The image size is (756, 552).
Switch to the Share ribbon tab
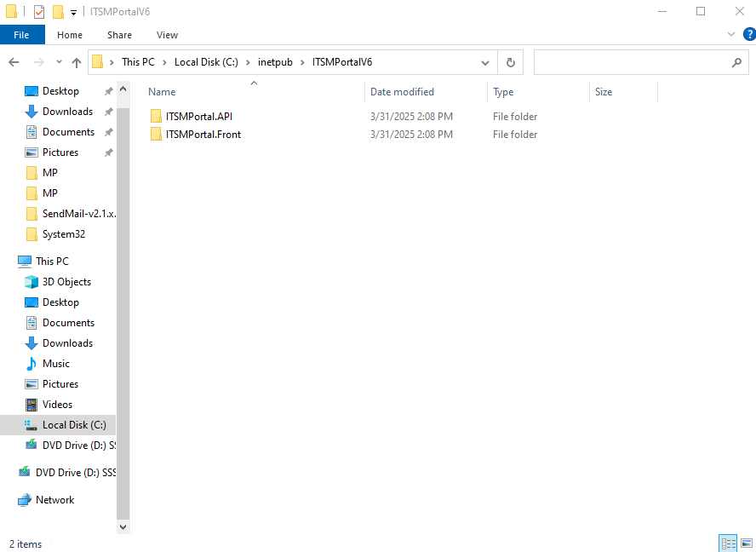click(x=119, y=35)
